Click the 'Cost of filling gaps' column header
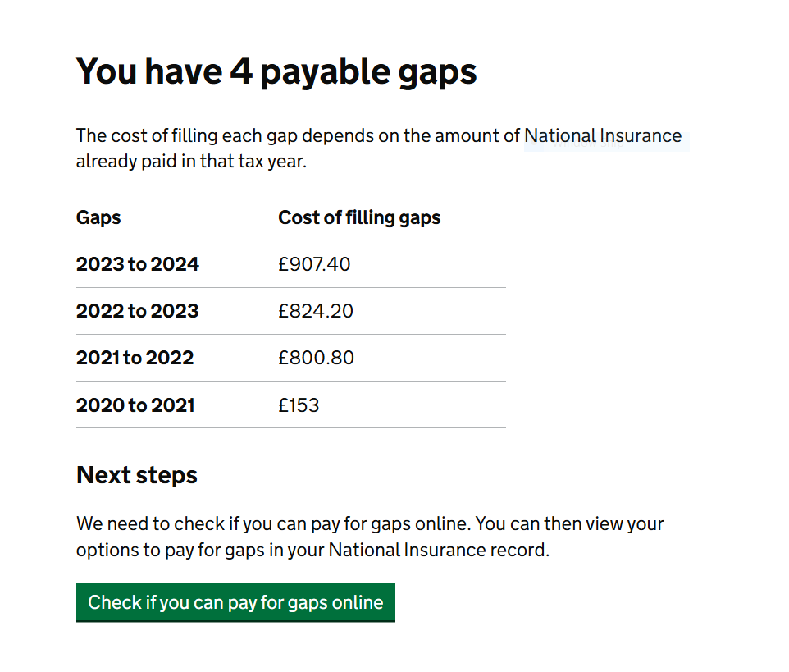Viewport: 789px width, 672px height. (x=359, y=218)
